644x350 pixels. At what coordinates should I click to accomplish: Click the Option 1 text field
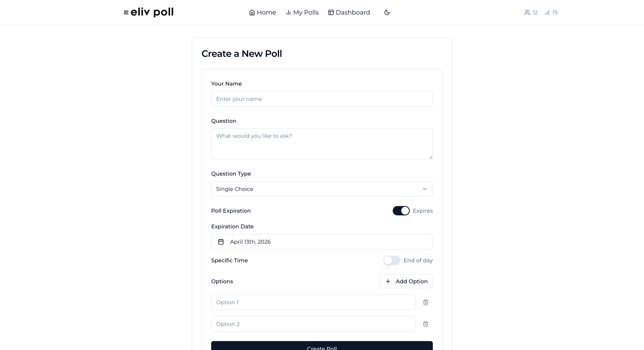(x=313, y=302)
